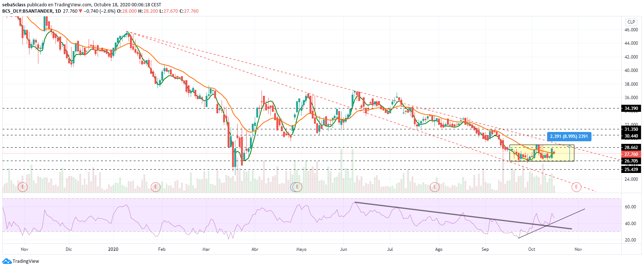Image resolution: width=644 pixels, height=268 pixels.
Task: Click the 46.000 price axis label
Action: click(631, 30)
